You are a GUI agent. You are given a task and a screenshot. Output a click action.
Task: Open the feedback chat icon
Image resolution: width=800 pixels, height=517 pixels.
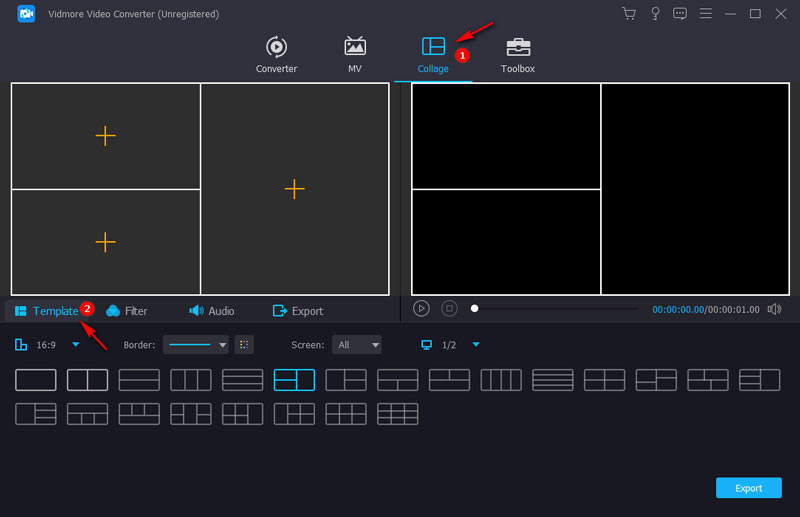[x=680, y=14]
